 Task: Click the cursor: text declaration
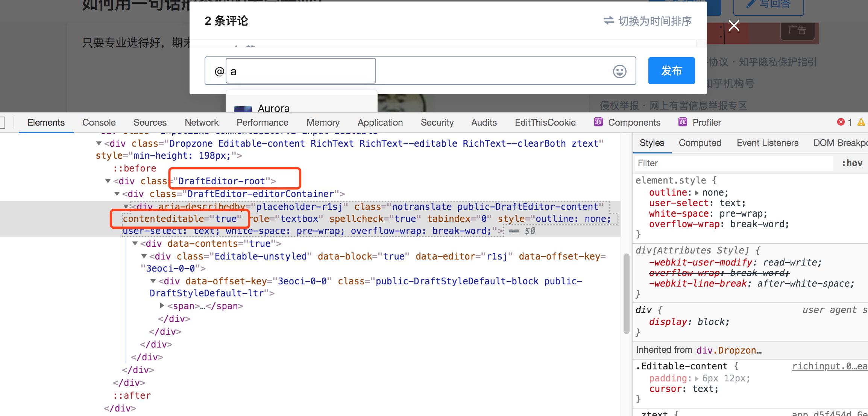click(x=684, y=389)
